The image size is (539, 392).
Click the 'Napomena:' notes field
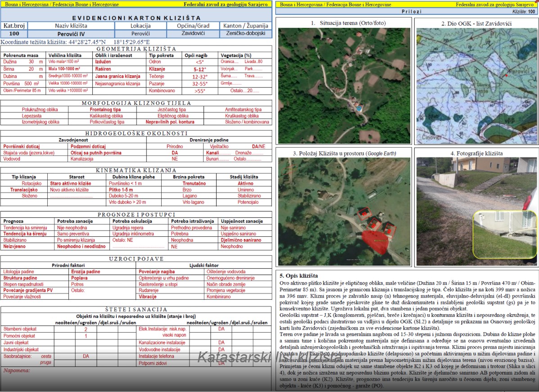[x=17, y=370]
